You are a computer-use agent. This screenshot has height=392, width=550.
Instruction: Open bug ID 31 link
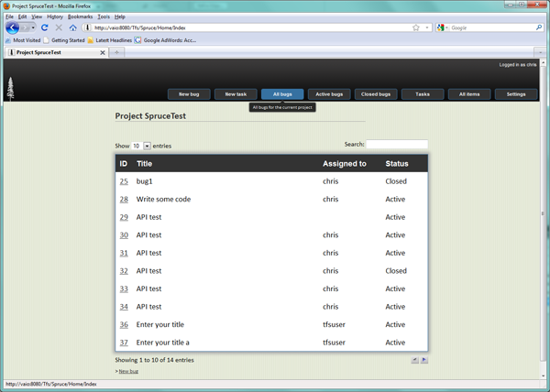(124, 253)
